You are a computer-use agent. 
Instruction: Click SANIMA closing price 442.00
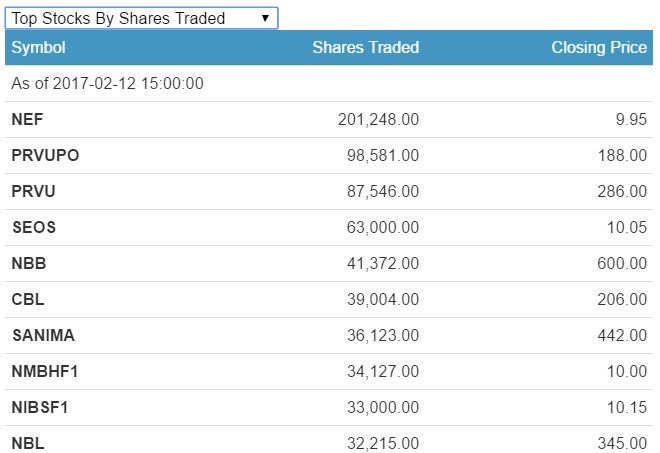coord(622,335)
